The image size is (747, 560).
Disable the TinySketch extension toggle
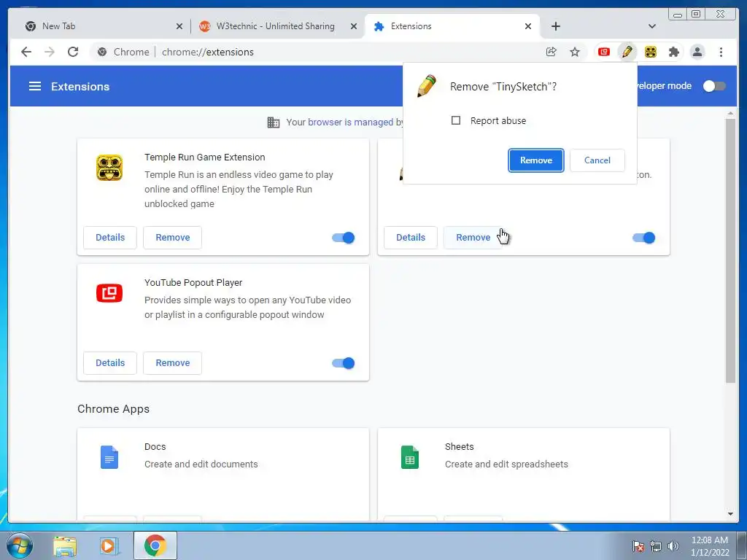[644, 238]
